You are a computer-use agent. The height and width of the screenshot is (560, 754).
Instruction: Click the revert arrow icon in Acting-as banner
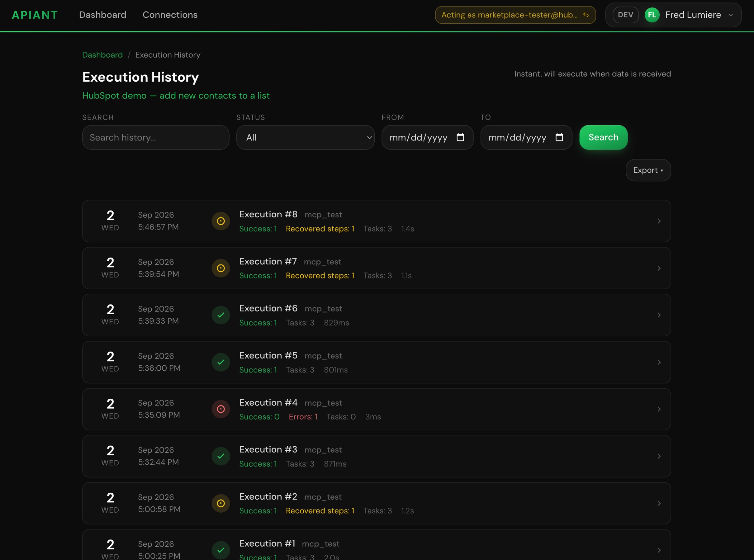pos(586,15)
